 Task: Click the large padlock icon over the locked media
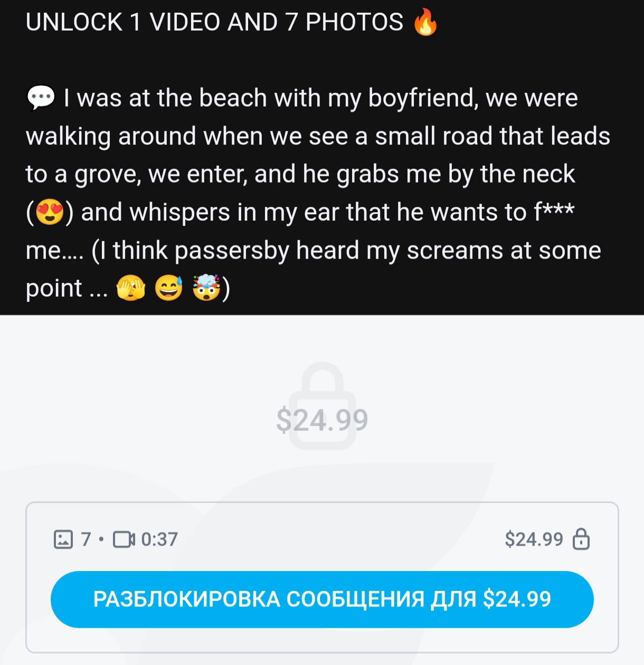click(x=322, y=405)
